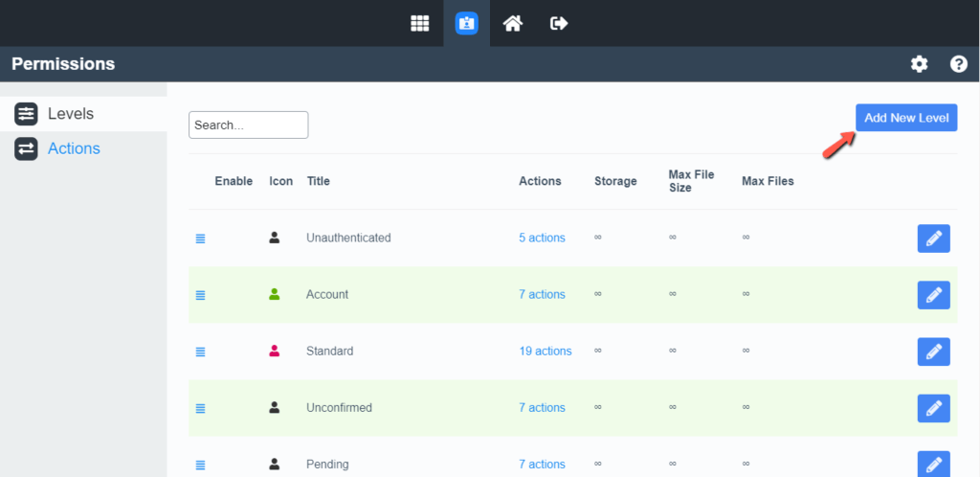
Task: Open the 7 actions link for Account
Action: tap(542, 294)
